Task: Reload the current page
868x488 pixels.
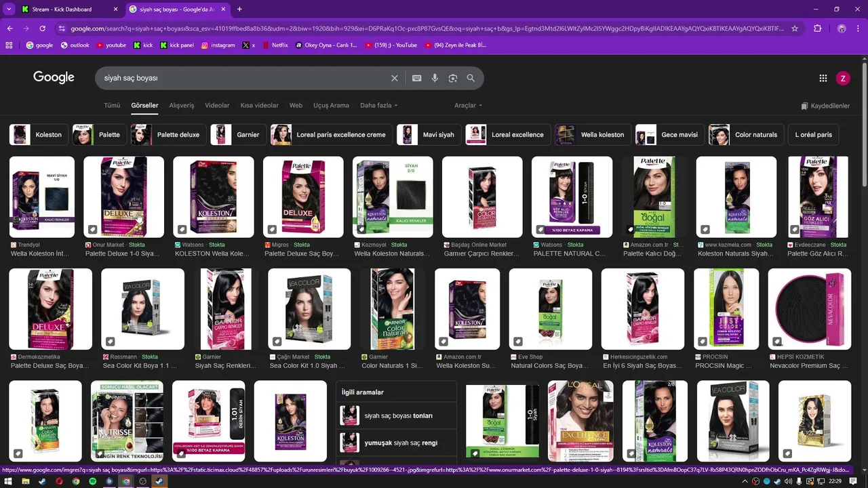Action: click(x=42, y=28)
